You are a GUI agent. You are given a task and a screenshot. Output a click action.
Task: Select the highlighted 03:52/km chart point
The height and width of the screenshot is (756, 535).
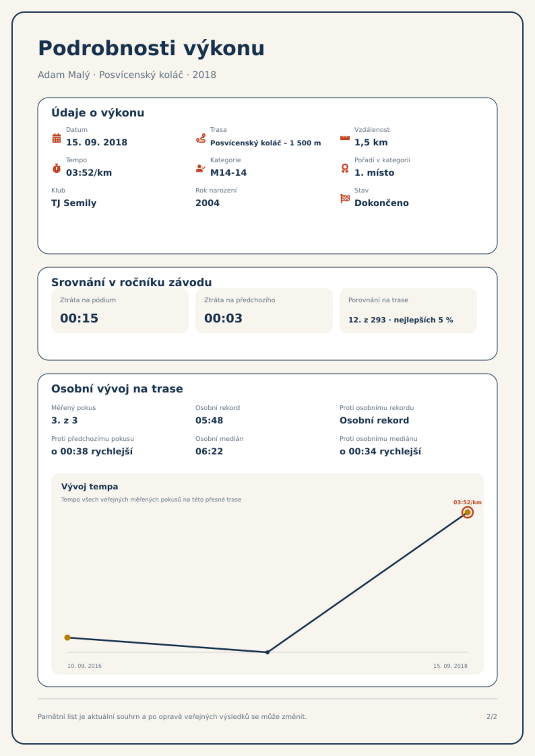tap(467, 512)
